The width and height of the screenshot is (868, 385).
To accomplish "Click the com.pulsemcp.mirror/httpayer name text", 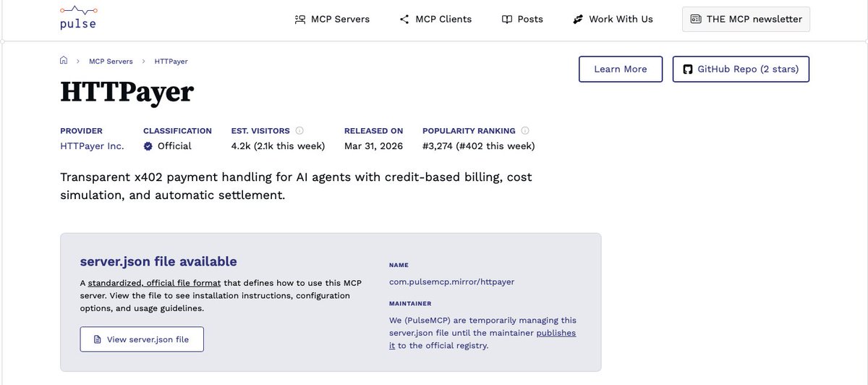I will point(451,282).
